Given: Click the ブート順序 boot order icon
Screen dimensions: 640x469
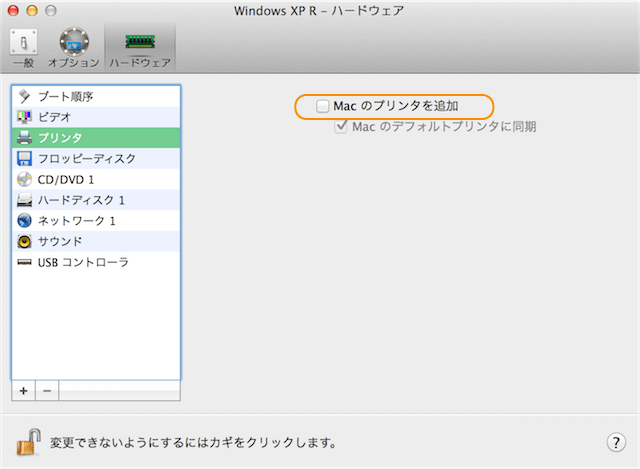Looking at the screenshot, I should (x=24, y=96).
